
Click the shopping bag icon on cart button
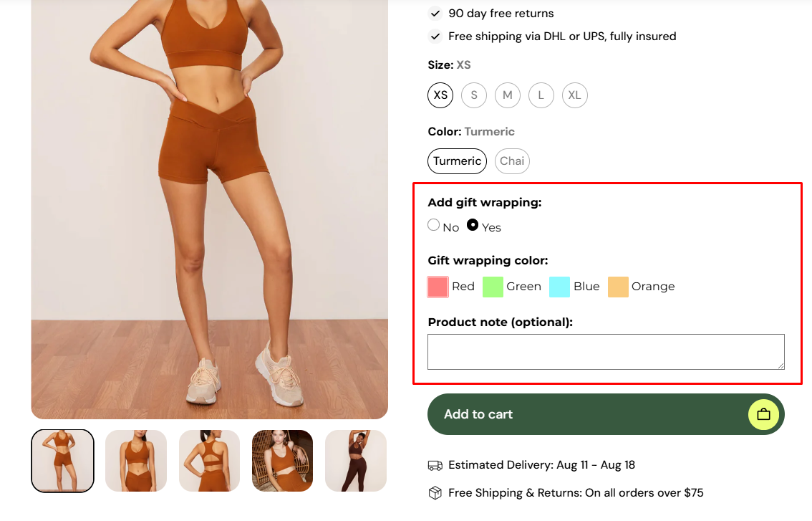(x=763, y=414)
